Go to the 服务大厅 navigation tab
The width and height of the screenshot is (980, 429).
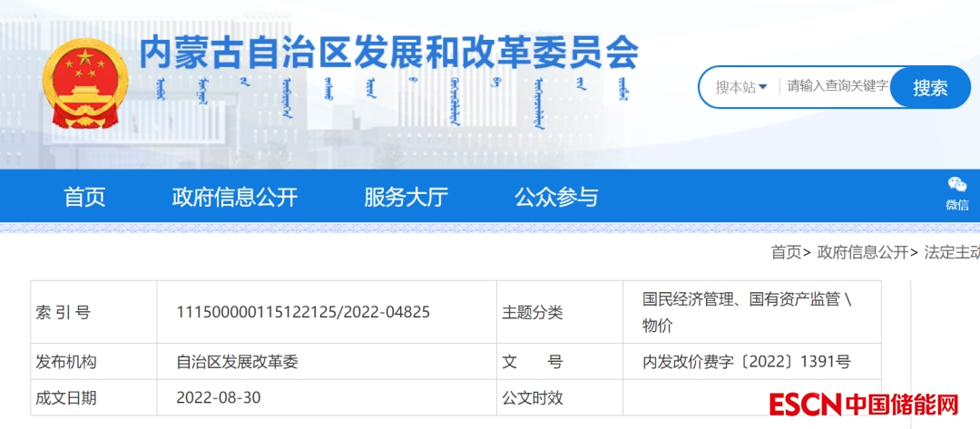tap(406, 197)
